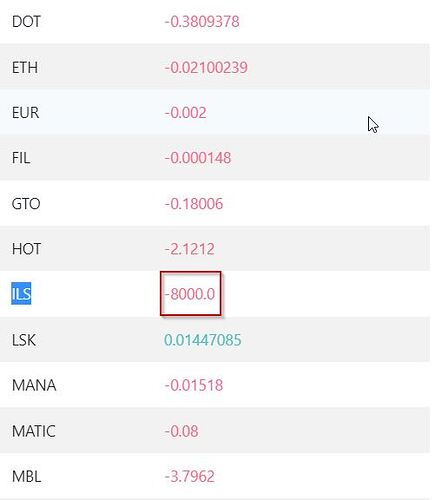The height and width of the screenshot is (500, 434).
Task: Click the GTO amount -0.18006
Action: 193,204
